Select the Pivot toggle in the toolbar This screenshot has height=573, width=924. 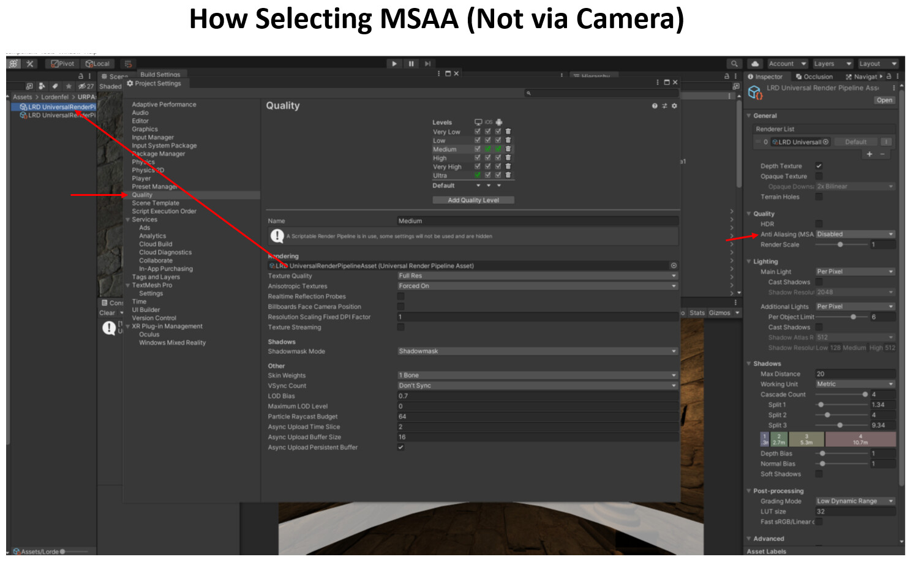(x=63, y=63)
